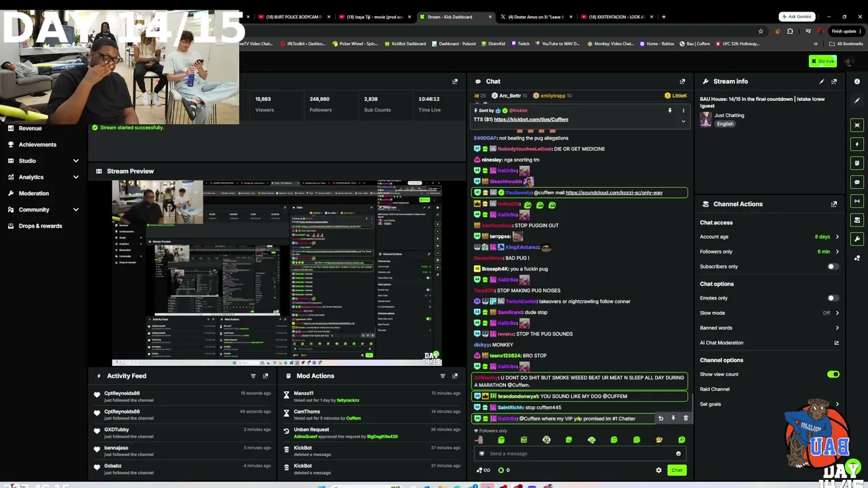Filter the Mod Actions list
The height and width of the screenshot is (488, 868).
click(x=443, y=376)
